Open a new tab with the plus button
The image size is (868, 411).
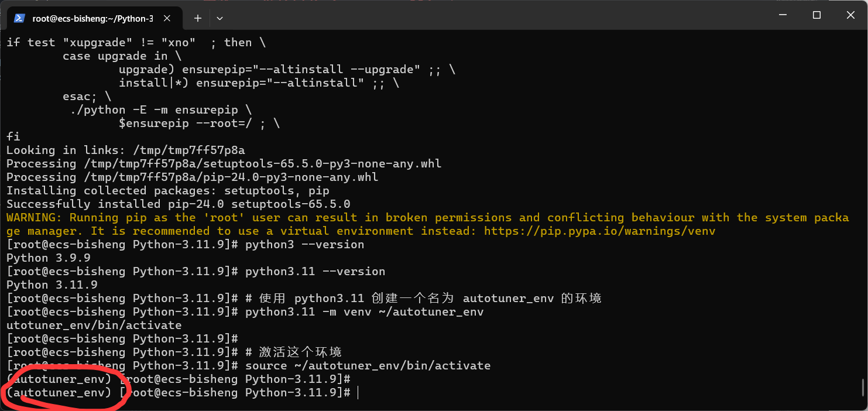[198, 18]
